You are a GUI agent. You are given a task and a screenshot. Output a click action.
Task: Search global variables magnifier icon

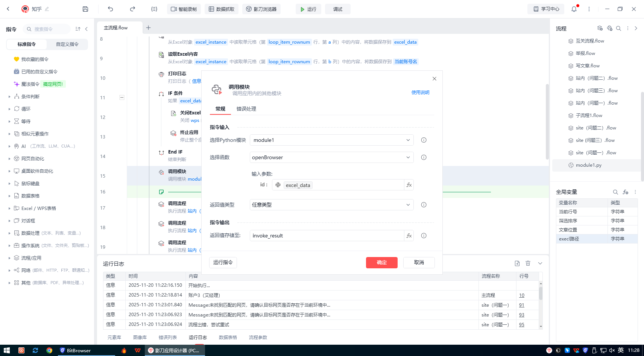tap(615, 192)
